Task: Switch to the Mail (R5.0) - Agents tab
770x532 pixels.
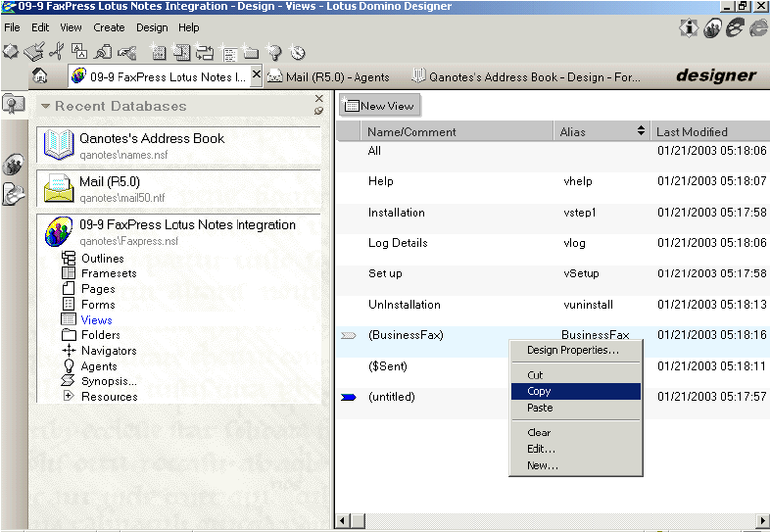Action: [337, 76]
